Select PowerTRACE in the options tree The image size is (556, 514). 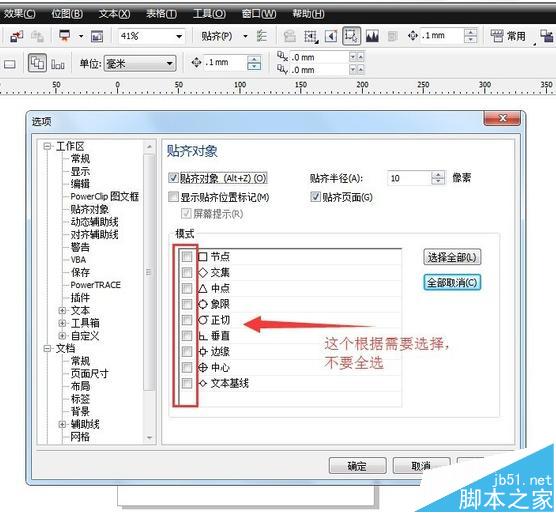(95, 285)
